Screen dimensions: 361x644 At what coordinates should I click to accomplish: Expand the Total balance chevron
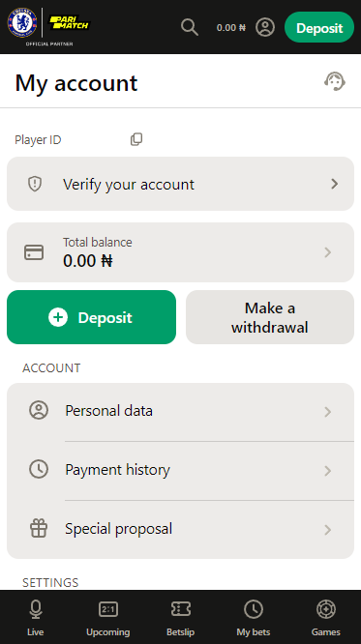[x=328, y=252]
